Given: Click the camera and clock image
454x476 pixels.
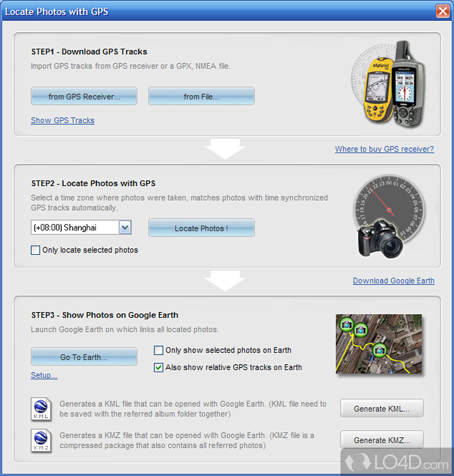Looking at the screenshot, I should tap(389, 216).
